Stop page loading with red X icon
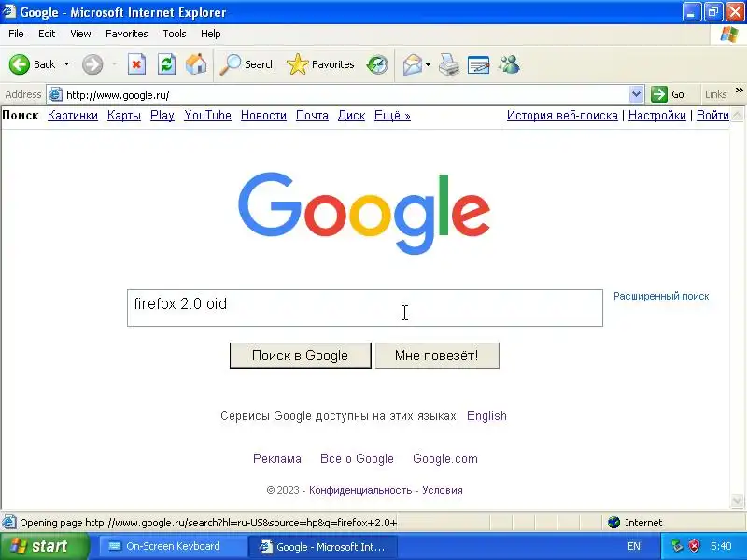This screenshot has height=560, width=747. click(136, 64)
